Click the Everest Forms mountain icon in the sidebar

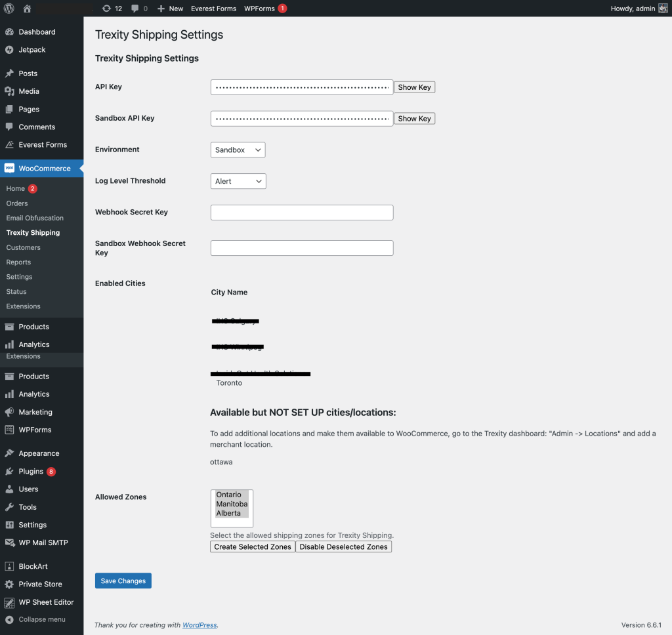pyautogui.click(x=9, y=145)
